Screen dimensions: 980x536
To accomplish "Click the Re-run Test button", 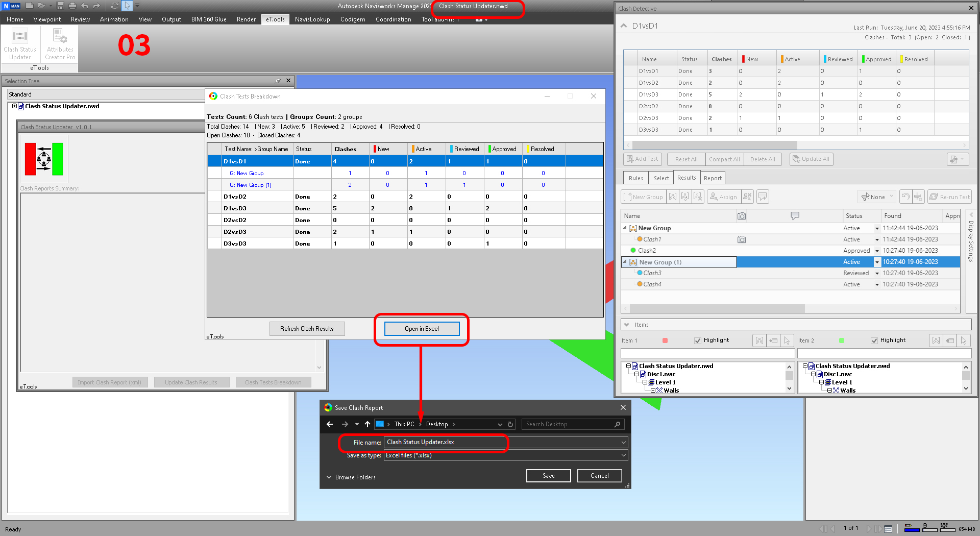I will click(x=949, y=197).
